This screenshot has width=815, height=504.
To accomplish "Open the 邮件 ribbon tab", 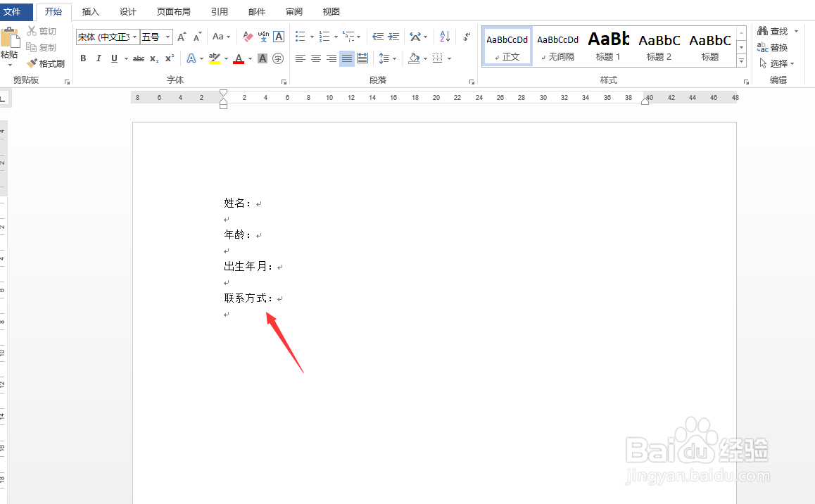I will (256, 11).
